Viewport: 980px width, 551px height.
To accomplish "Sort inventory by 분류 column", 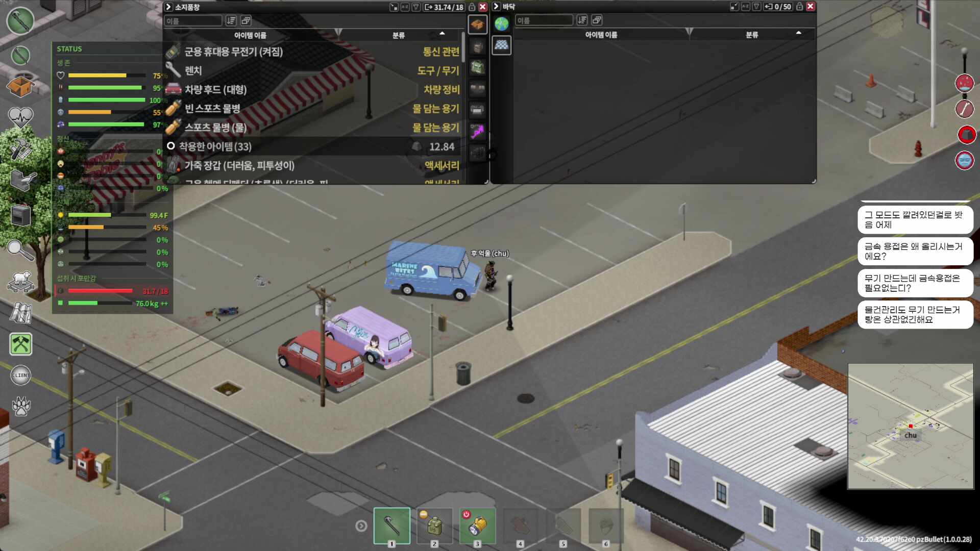I will 399,35.
